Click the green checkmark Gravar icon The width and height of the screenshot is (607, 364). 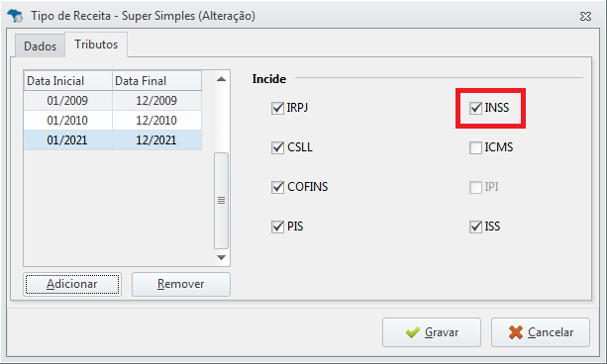[x=413, y=332]
